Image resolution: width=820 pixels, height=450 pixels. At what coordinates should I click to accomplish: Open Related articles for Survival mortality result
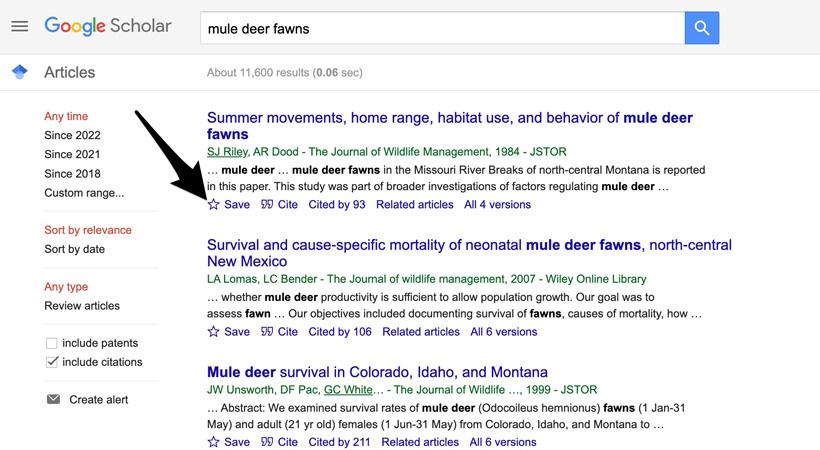(421, 331)
